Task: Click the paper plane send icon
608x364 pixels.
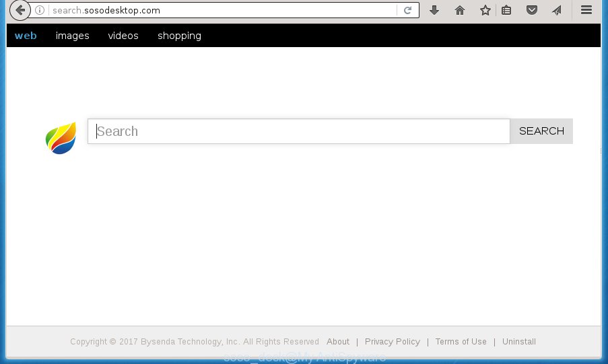Action: [x=557, y=10]
